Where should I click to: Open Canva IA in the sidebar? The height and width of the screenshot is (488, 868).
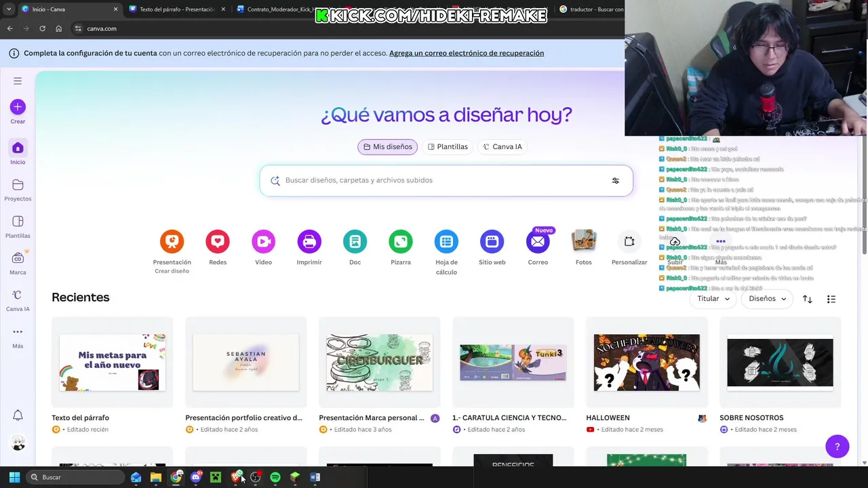pyautogui.click(x=18, y=300)
